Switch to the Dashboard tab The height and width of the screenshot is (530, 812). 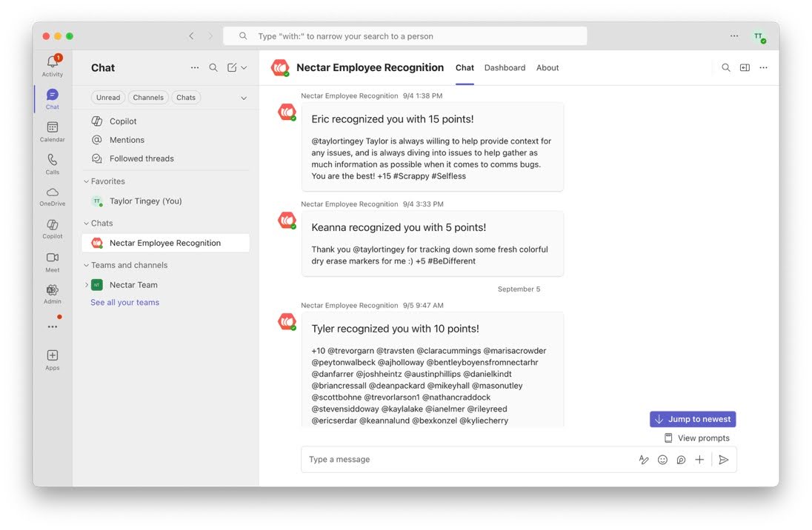click(x=505, y=67)
